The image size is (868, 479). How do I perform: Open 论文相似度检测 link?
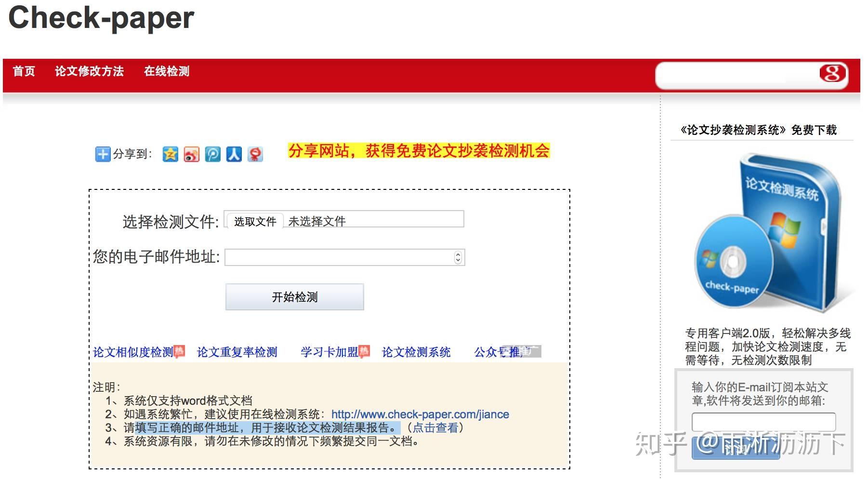pos(133,352)
